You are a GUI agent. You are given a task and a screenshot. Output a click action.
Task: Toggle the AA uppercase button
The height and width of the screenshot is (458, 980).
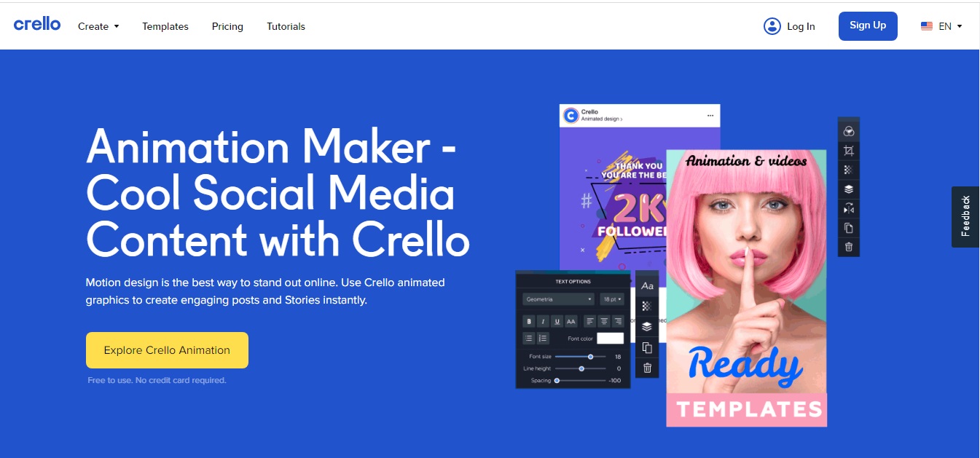pos(571,321)
